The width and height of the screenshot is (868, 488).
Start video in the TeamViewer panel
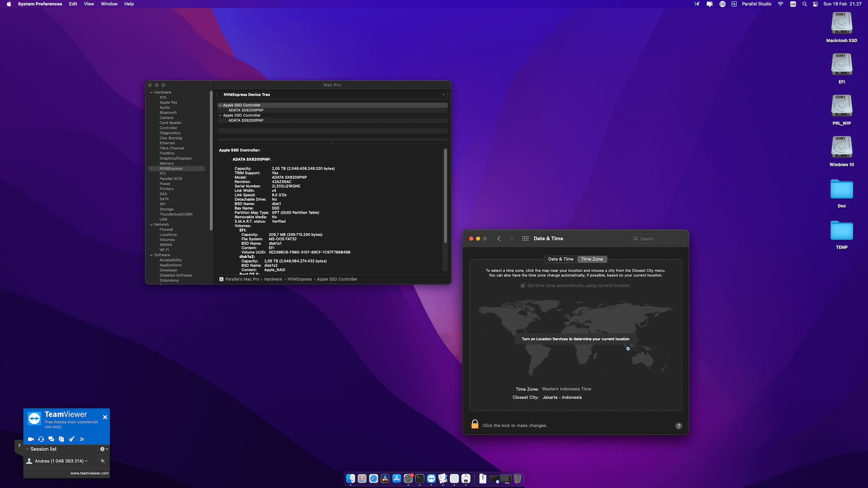[31, 439]
